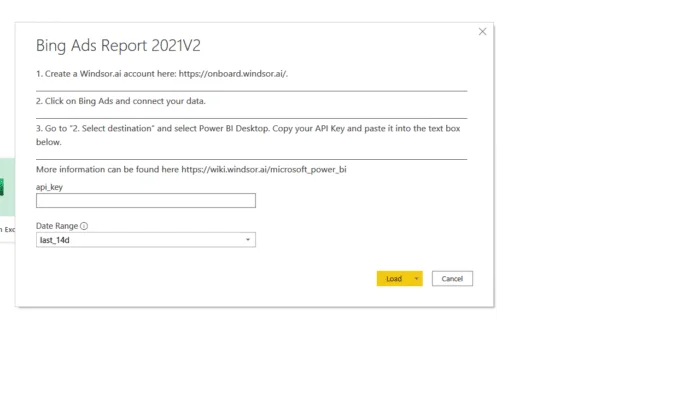This screenshot has height=394, width=700.
Task: Expand the Load button dropdown arrow
Action: pyautogui.click(x=417, y=278)
